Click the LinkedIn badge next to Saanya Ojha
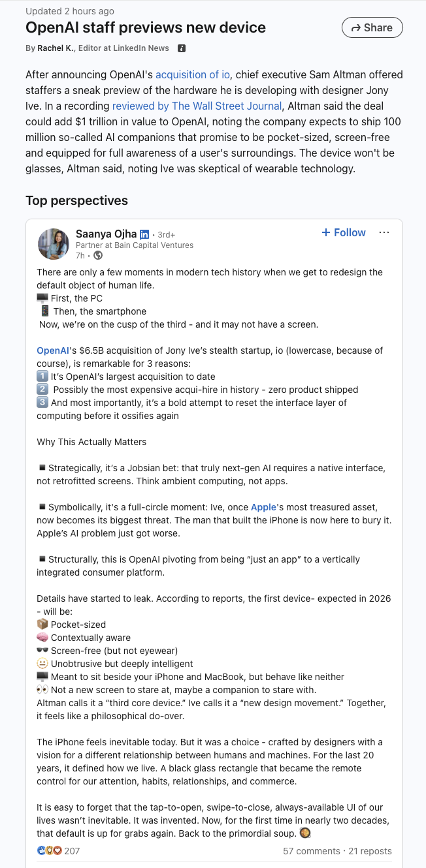Screen dimensions: 426x868 pyautogui.click(x=145, y=234)
